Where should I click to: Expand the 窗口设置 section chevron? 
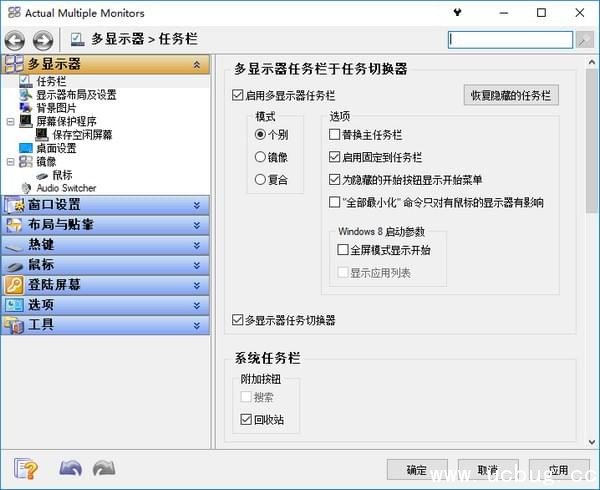(x=197, y=205)
